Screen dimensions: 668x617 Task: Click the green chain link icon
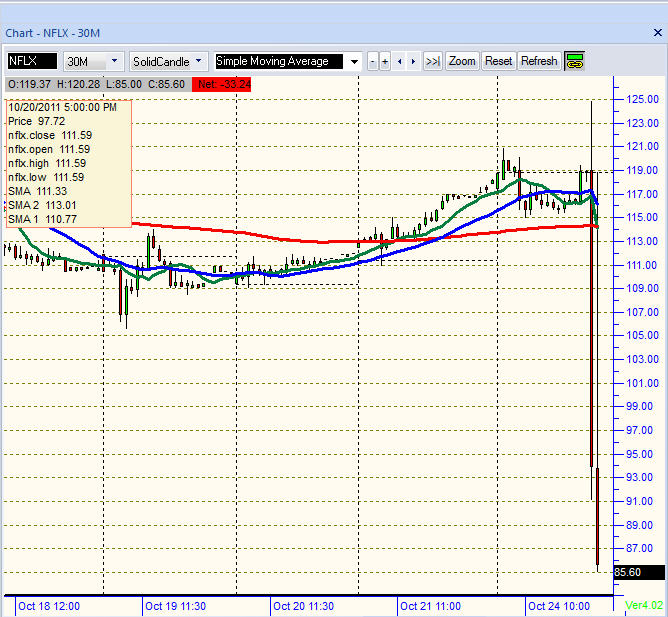[574, 61]
